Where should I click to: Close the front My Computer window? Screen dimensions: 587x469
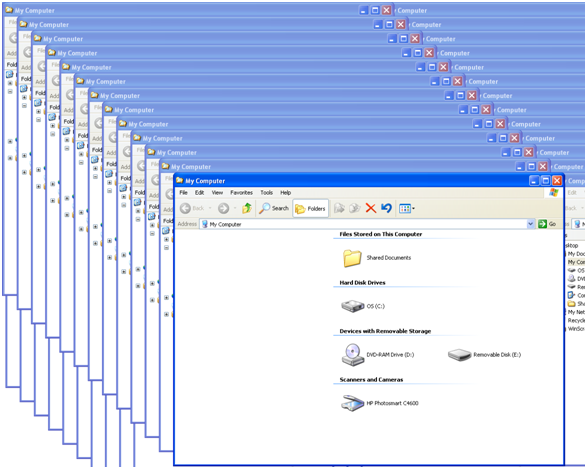click(x=557, y=181)
